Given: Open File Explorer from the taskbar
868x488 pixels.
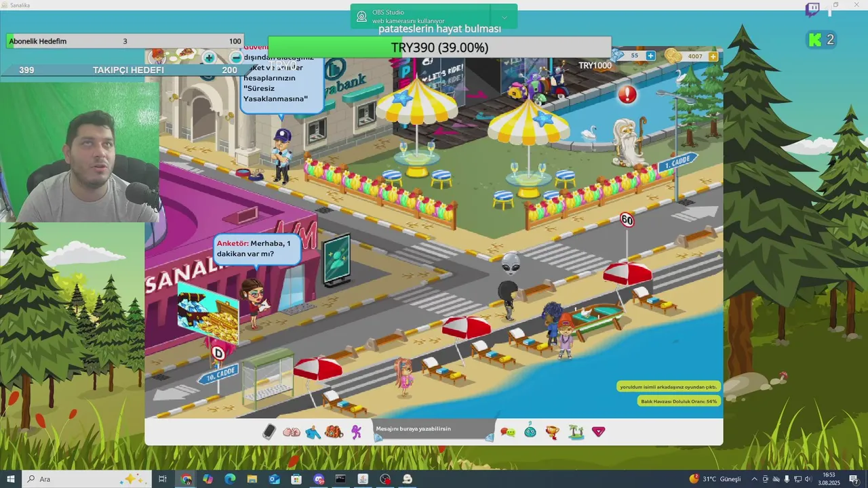Looking at the screenshot, I should [x=252, y=479].
